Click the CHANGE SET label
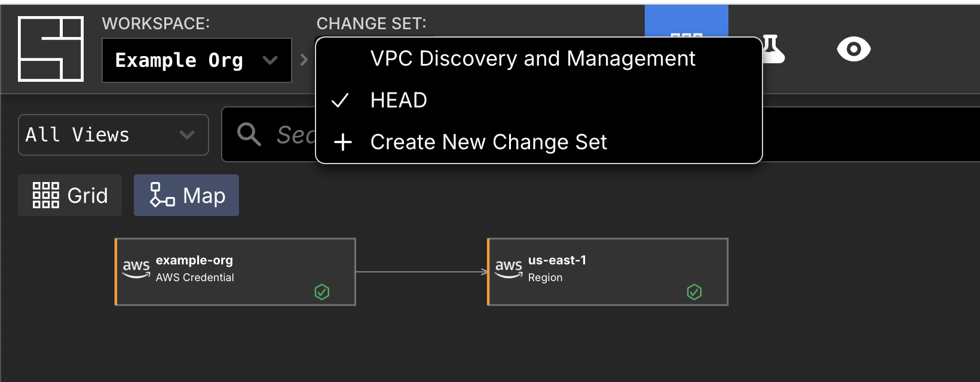Image resolution: width=980 pixels, height=382 pixels. pyautogui.click(x=372, y=23)
